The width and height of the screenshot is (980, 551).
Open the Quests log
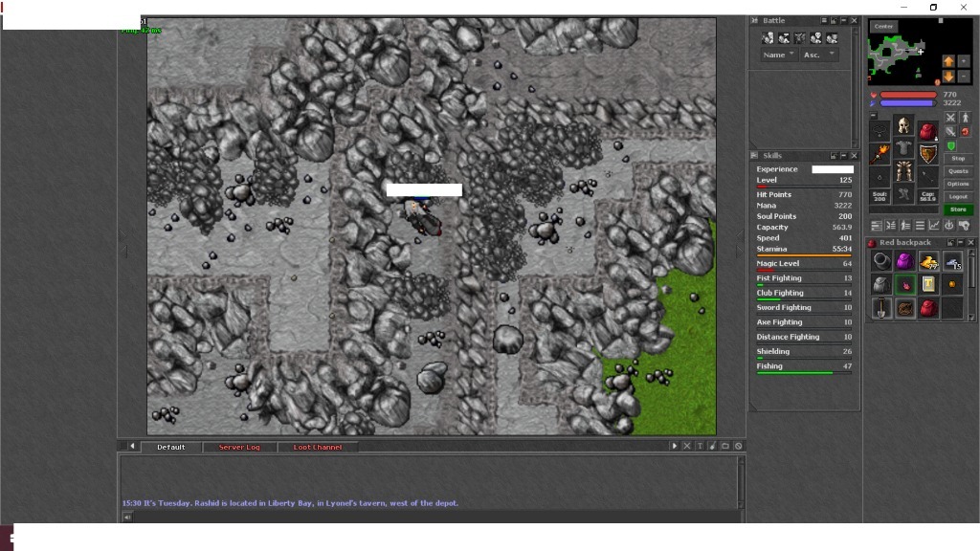(958, 171)
